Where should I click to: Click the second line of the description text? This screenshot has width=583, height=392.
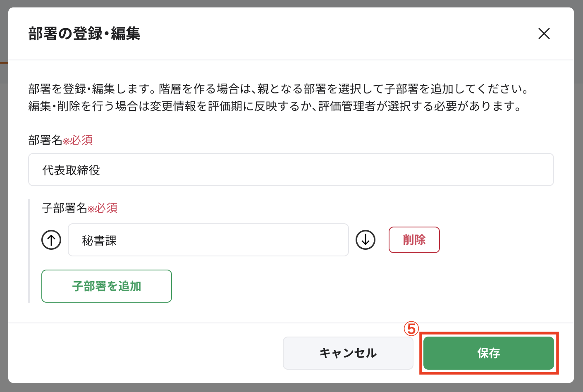coord(275,106)
